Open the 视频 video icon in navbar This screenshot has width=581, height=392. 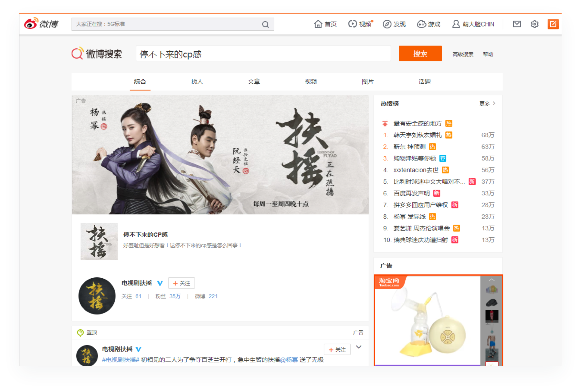click(x=352, y=24)
